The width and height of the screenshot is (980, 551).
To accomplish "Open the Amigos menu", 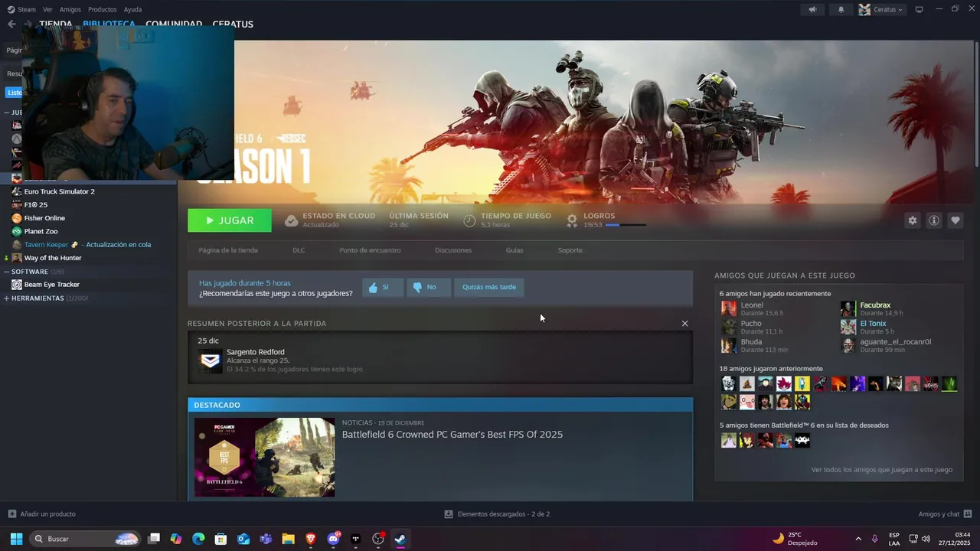I will coord(70,9).
